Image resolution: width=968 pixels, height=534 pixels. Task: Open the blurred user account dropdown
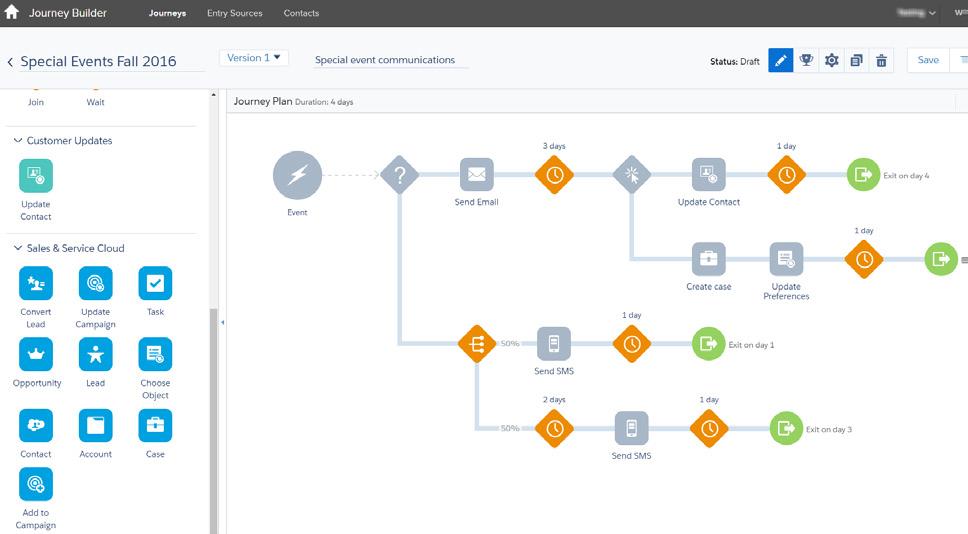coord(917,12)
